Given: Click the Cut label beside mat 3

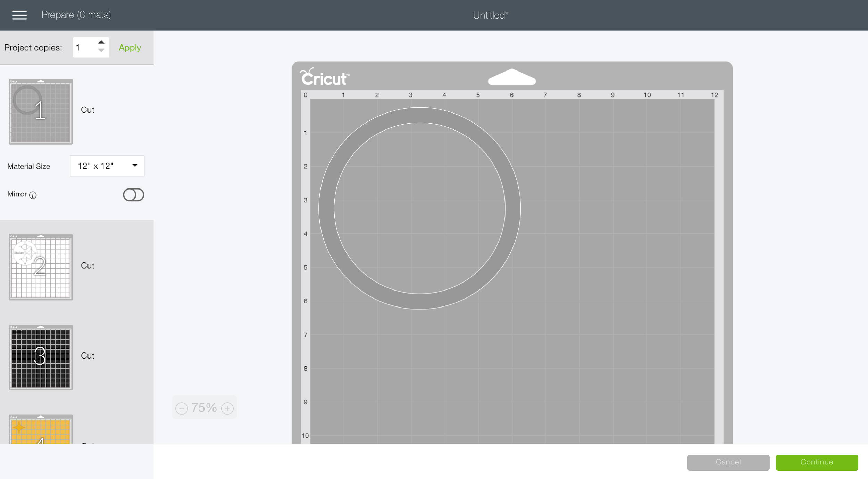Looking at the screenshot, I should [87, 355].
